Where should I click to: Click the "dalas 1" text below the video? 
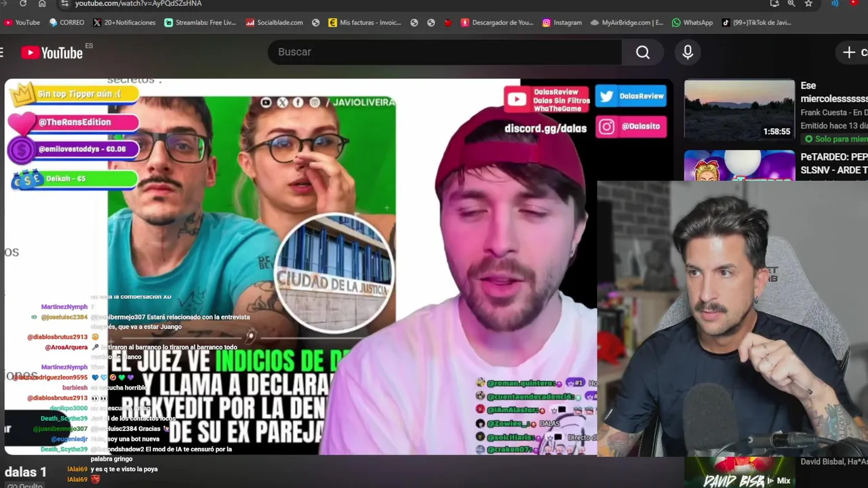click(x=26, y=472)
